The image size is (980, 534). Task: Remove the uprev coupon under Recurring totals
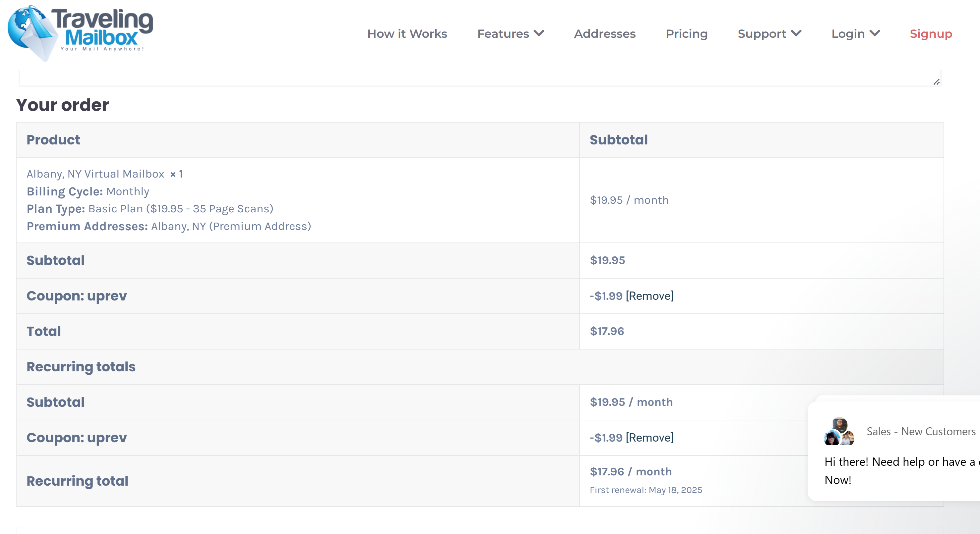649,438
